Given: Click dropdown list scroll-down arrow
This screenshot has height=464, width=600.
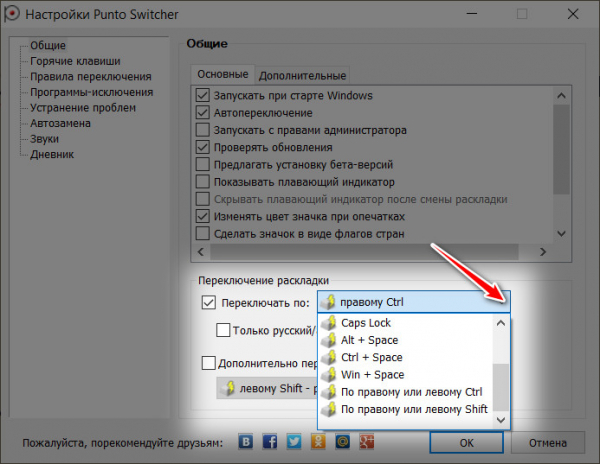Looking at the screenshot, I should [x=501, y=420].
